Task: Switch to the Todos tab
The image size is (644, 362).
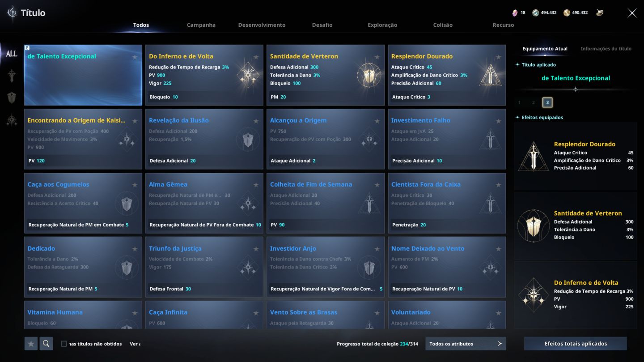Action: click(x=141, y=25)
